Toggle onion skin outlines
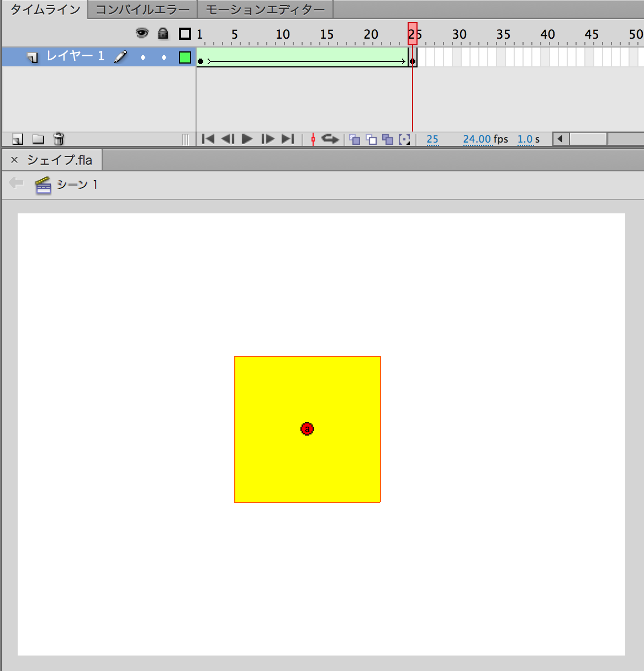644x671 pixels. (x=371, y=139)
